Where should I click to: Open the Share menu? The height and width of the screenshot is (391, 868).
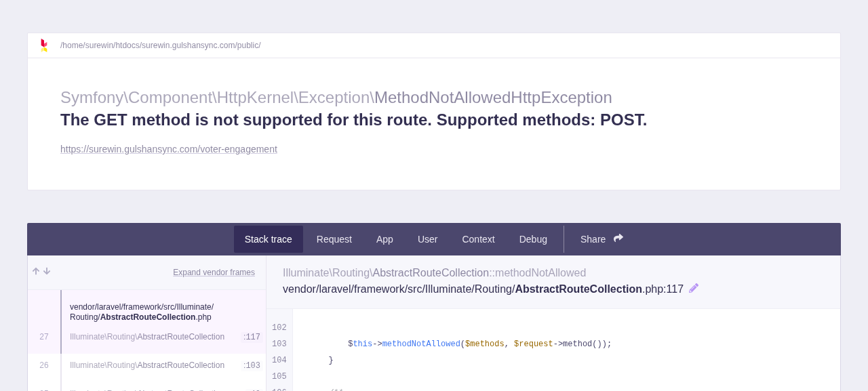pyautogui.click(x=601, y=239)
